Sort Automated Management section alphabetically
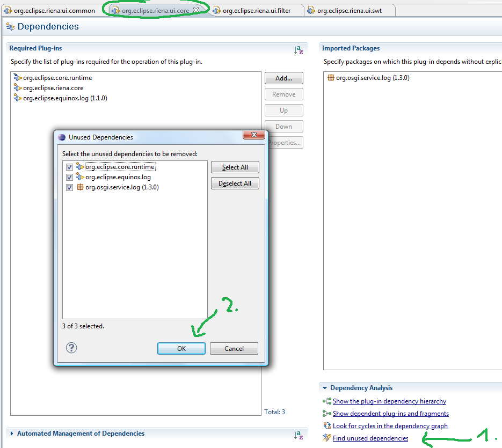 299,435
